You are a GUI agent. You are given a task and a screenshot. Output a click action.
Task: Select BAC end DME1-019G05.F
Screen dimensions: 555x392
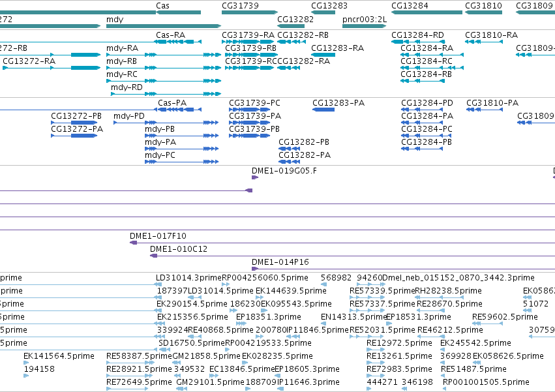(x=284, y=171)
